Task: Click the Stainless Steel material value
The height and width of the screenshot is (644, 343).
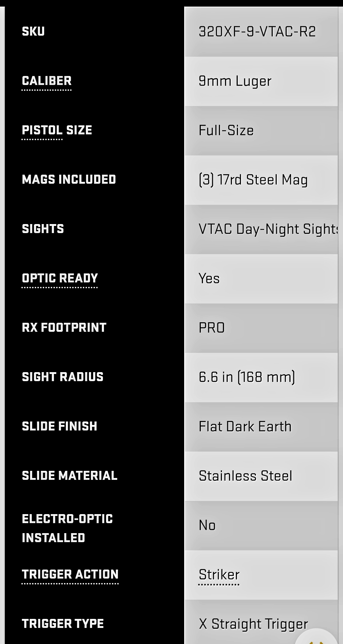Action: pyautogui.click(x=245, y=476)
